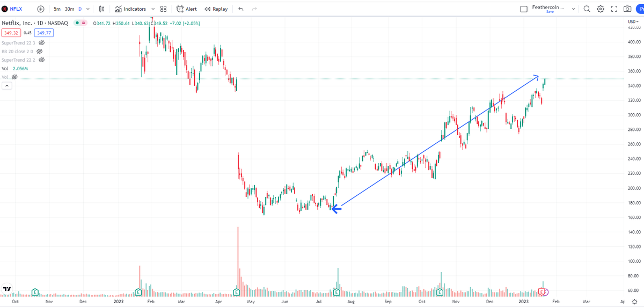This screenshot has height=308, width=644.
Task: Select the Vol 2.056M legend row
Action: [14, 68]
